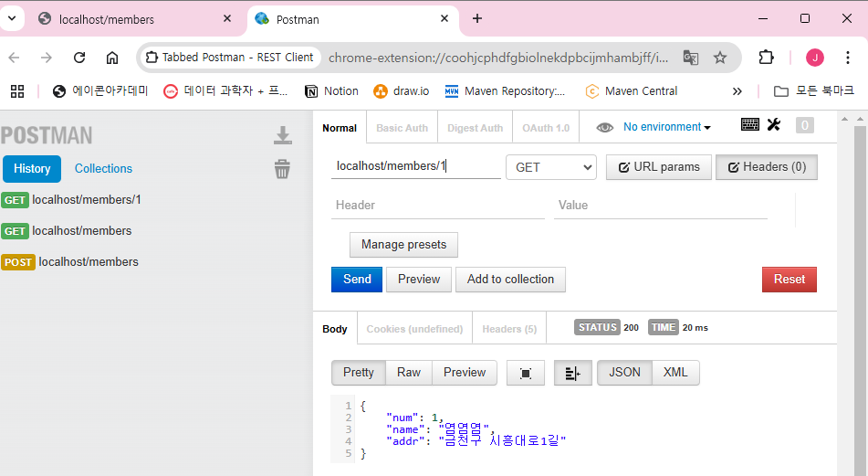Switch to OAuth 1.0 tab
Screen dimensions: 868x476
(546, 128)
